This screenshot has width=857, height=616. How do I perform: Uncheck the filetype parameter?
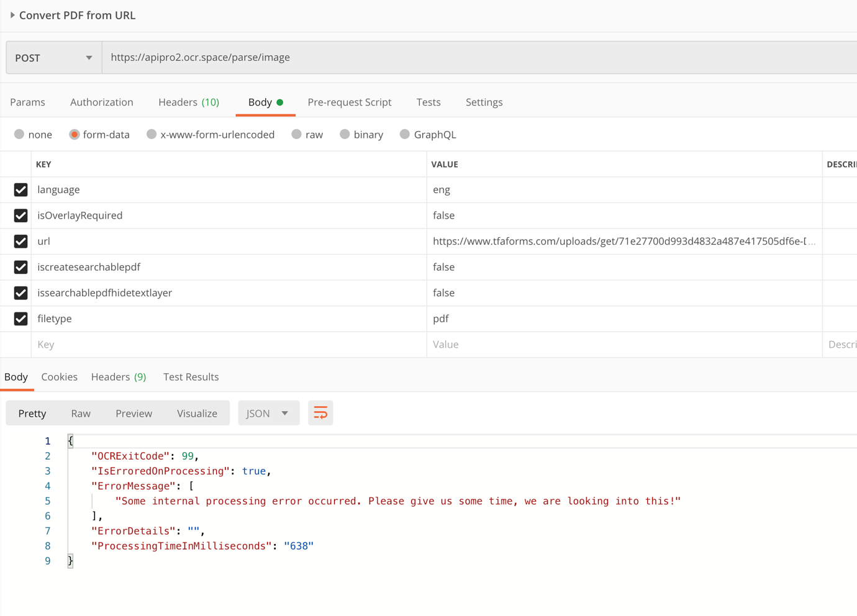20,319
